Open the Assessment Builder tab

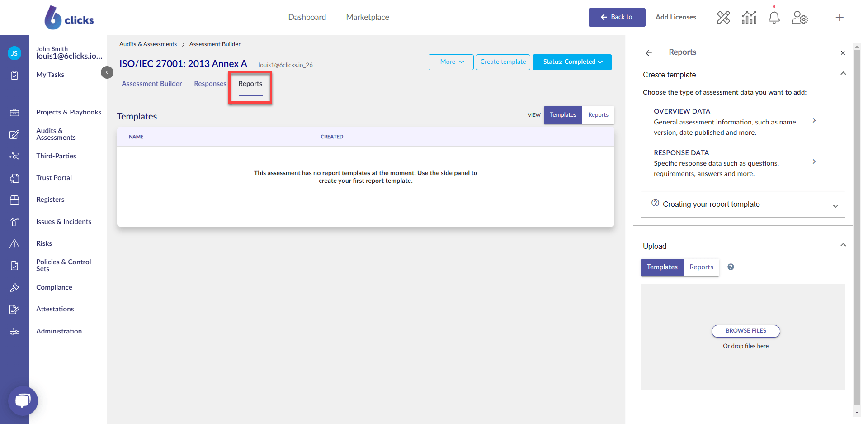click(x=152, y=84)
